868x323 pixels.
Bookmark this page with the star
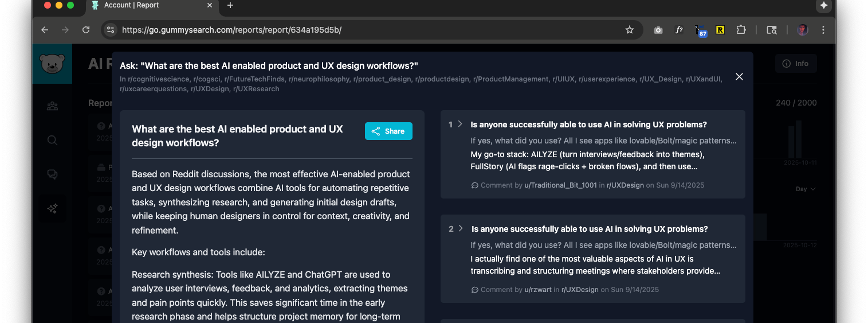point(630,30)
